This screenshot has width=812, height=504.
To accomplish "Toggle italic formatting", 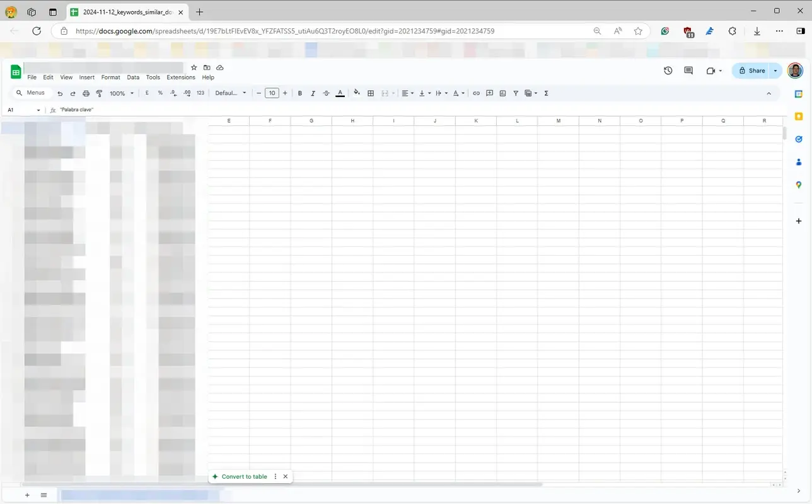I will (x=313, y=93).
